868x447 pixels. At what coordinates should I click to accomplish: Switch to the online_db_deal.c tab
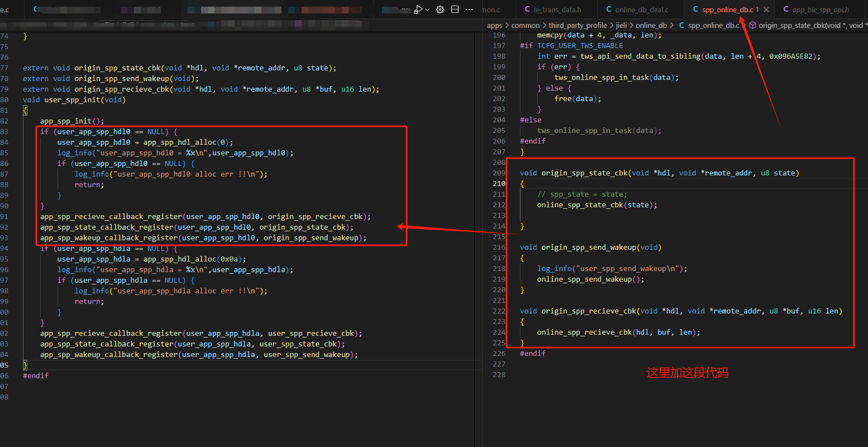point(641,9)
